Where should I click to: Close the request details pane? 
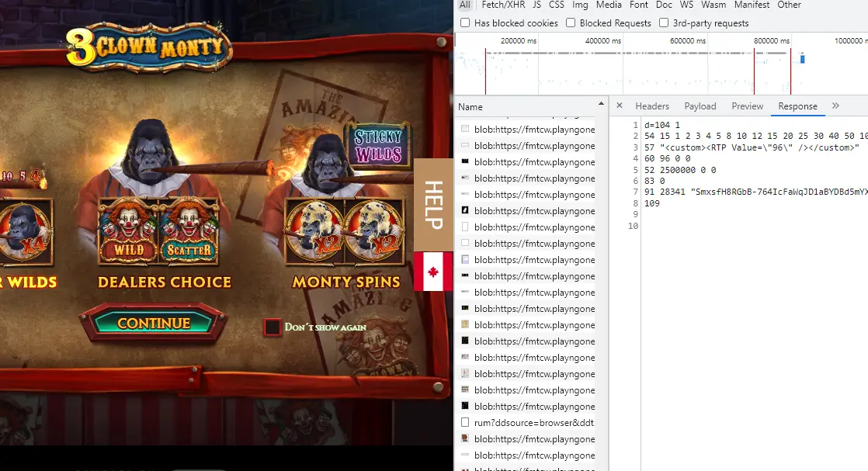point(620,106)
